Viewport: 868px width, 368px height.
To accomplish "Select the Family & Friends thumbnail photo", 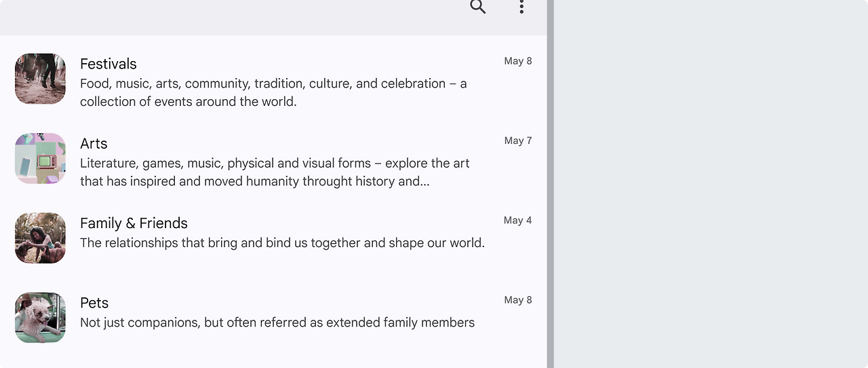I will 40,238.
